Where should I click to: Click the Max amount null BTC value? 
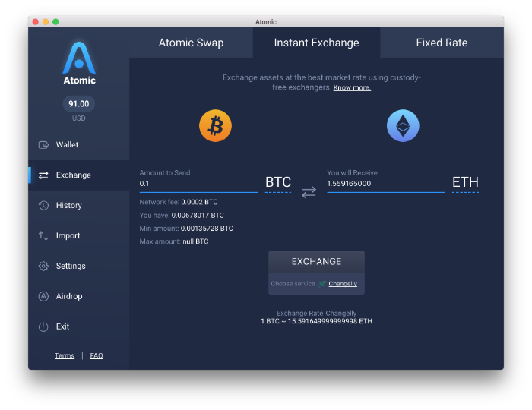195,241
